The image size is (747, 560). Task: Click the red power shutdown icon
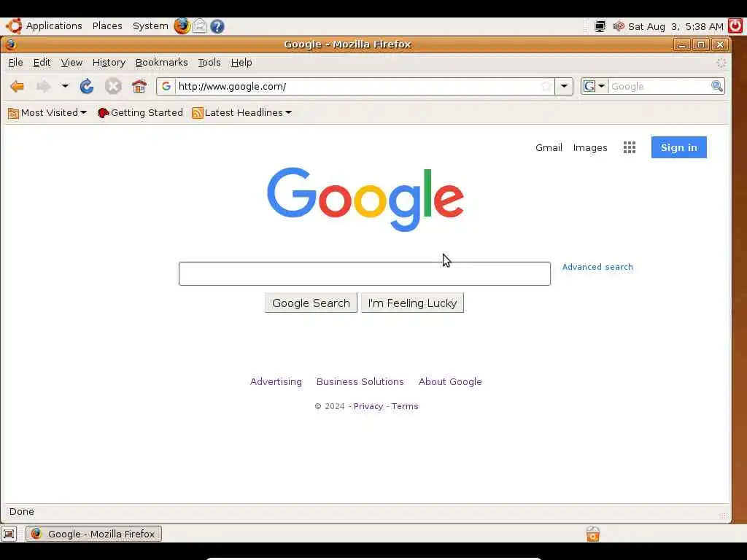[x=735, y=26]
